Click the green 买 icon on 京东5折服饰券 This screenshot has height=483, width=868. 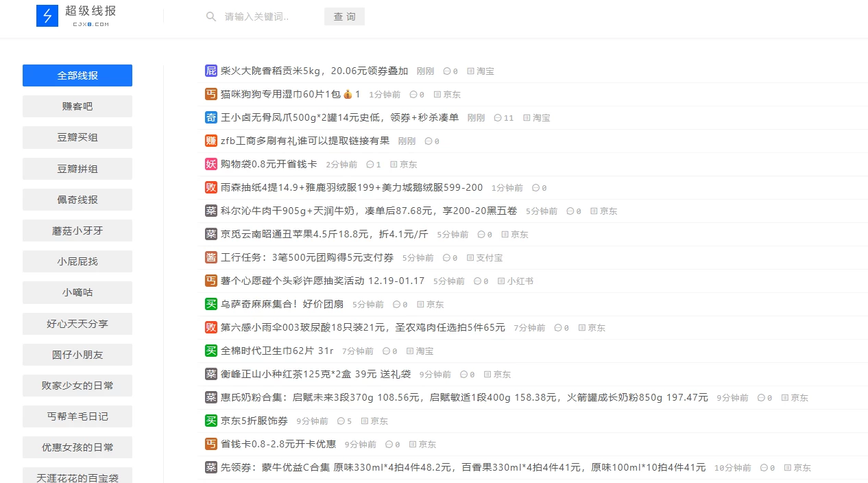[x=210, y=421]
